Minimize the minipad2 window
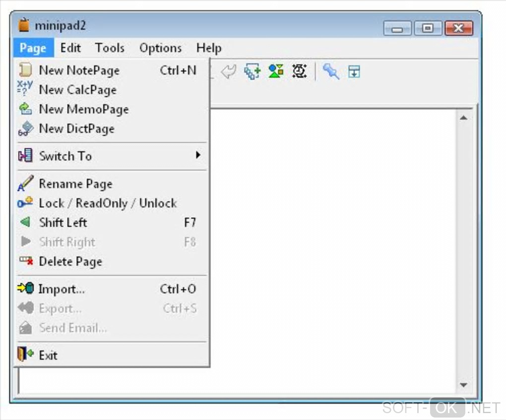This screenshot has height=420, width=506. pyautogui.click(x=397, y=28)
